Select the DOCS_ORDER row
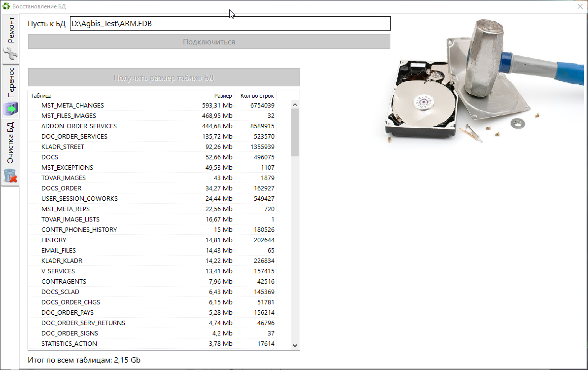Viewport: 588px width, 370px height. [x=152, y=188]
